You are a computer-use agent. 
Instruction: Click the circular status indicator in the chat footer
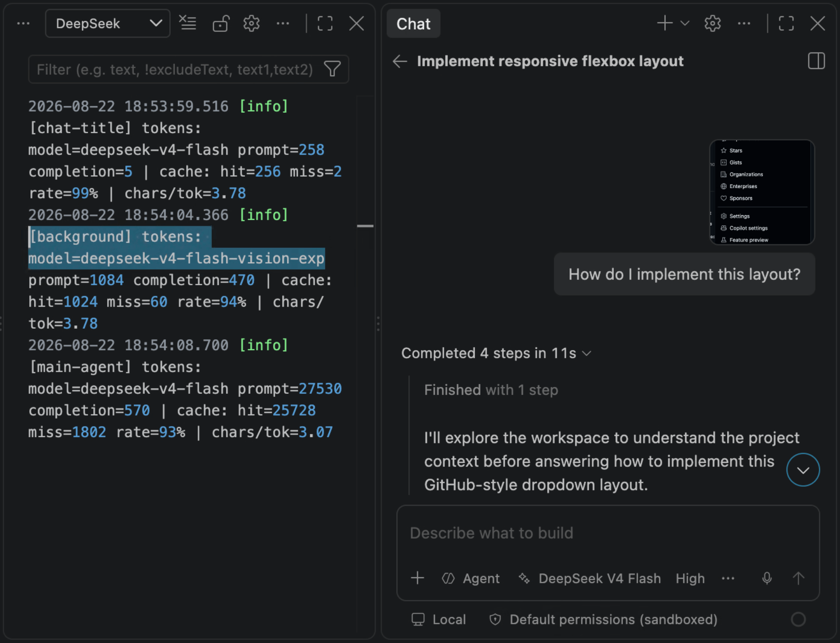[798, 620]
